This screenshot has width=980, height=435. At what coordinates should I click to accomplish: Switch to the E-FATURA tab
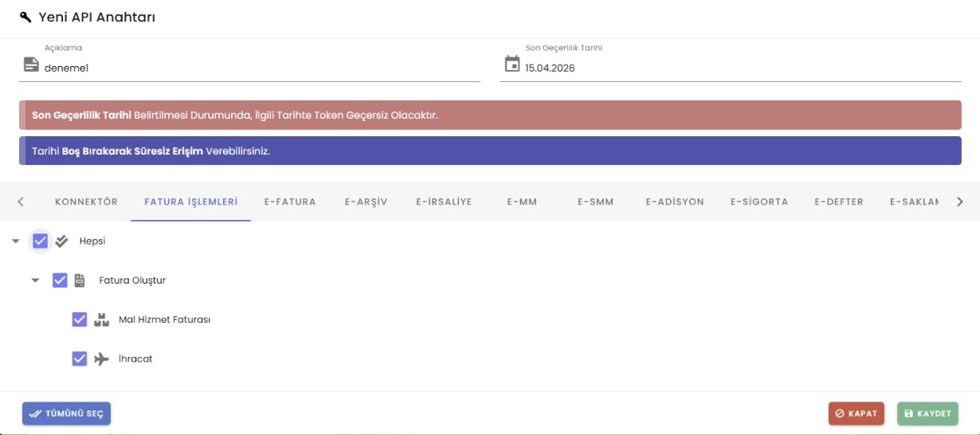[290, 202]
